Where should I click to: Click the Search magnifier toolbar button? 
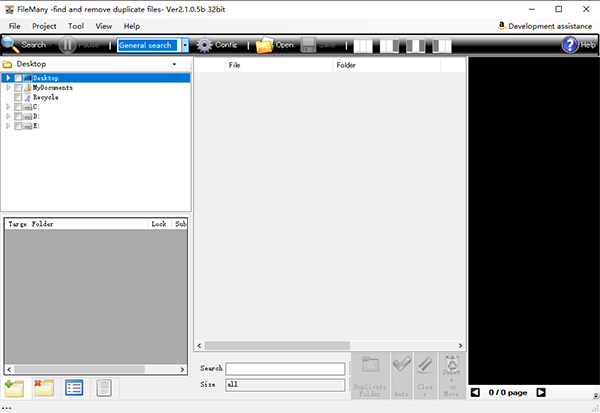[25, 45]
